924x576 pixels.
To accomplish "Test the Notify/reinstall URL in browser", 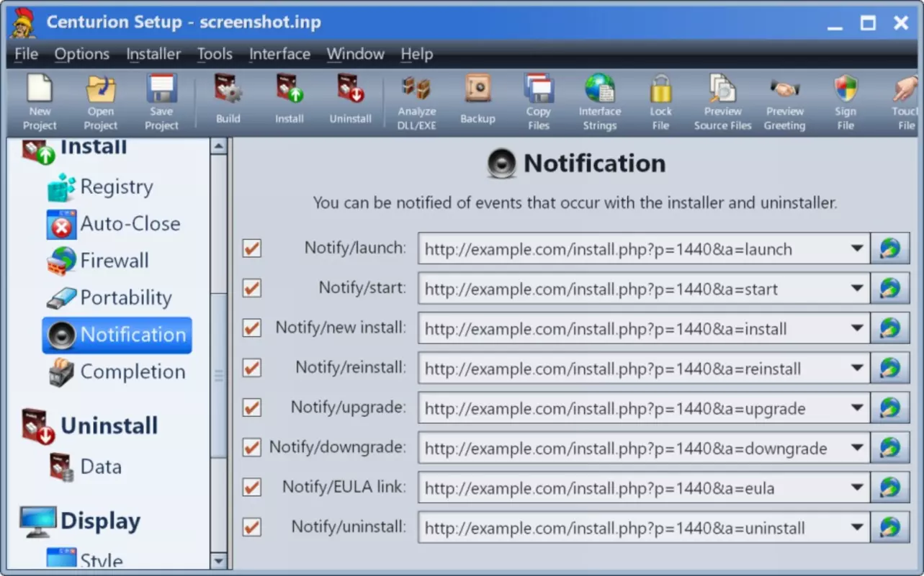I will pyautogui.click(x=890, y=369).
